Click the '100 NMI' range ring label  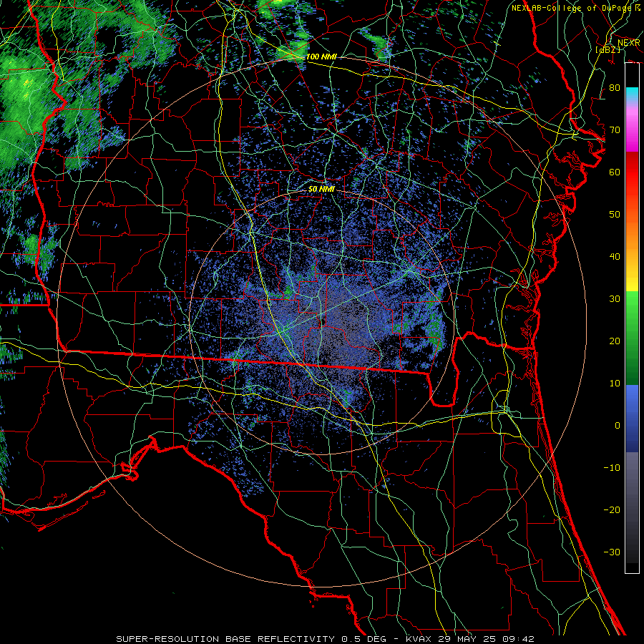321,57
